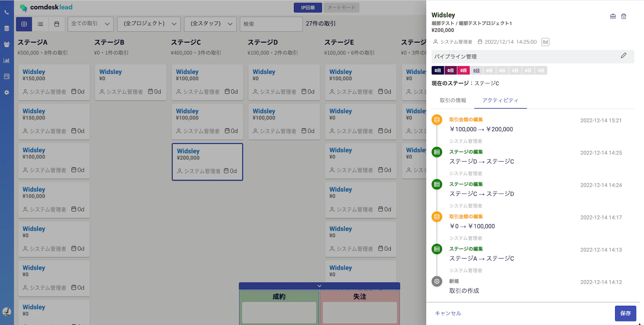Screen dimensions: 644x325
Task: Toggle the オートモード button
Action: [x=341, y=8]
